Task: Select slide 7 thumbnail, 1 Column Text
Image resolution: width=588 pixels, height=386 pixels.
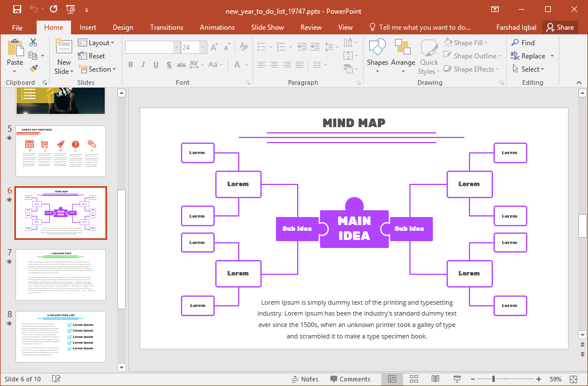Action: click(x=61, y=275)
